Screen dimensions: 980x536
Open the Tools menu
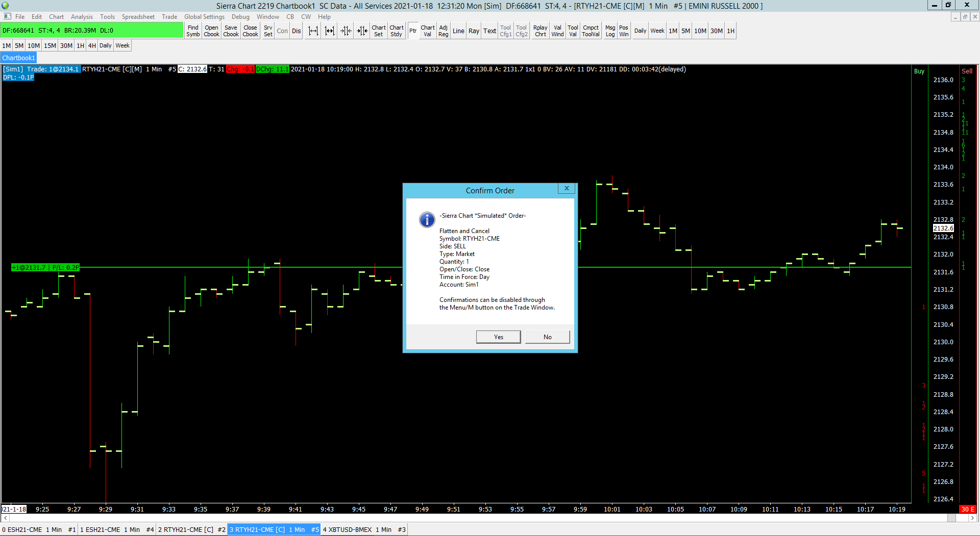(x=107, y=17)
